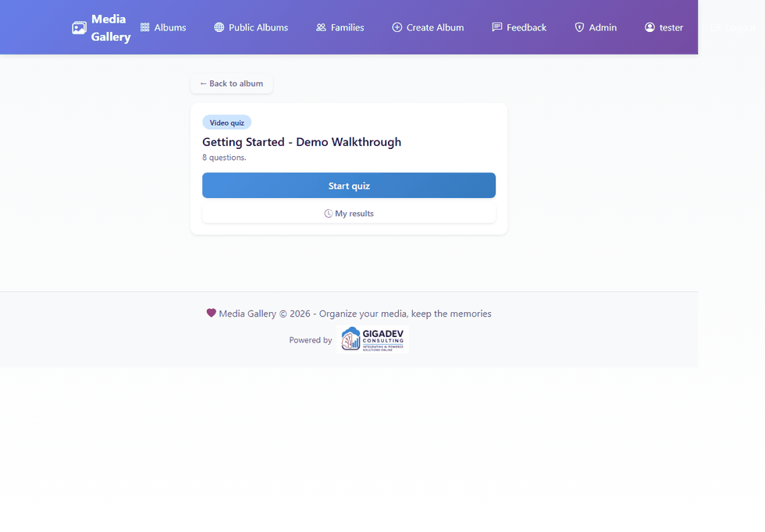Click the clock icon beside My results
This screenshot has height=532, width=765.
329,213
